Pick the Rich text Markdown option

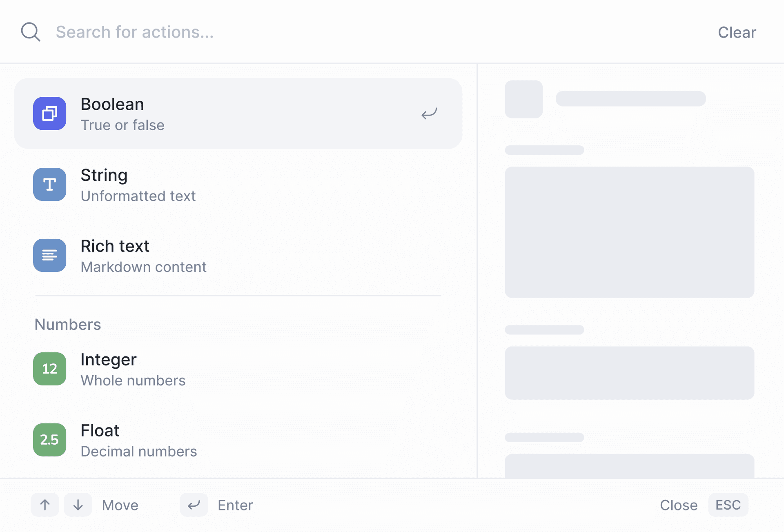(238, 256)
